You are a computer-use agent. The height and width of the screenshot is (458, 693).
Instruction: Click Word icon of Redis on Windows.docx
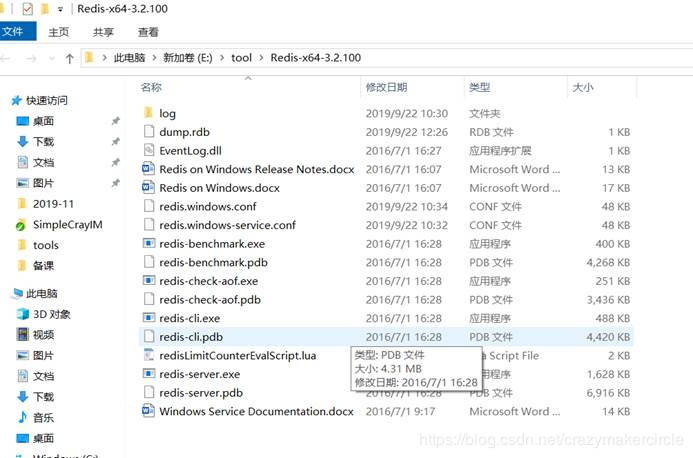coord(148,187)
